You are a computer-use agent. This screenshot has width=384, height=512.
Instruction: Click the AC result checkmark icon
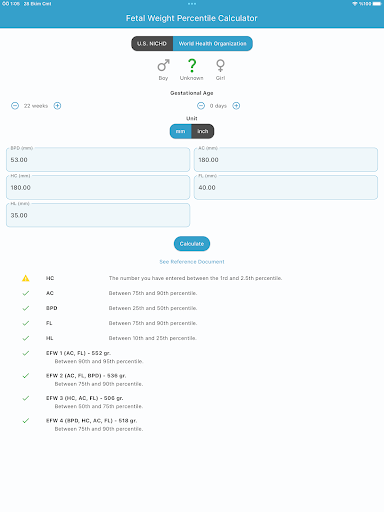26,293
